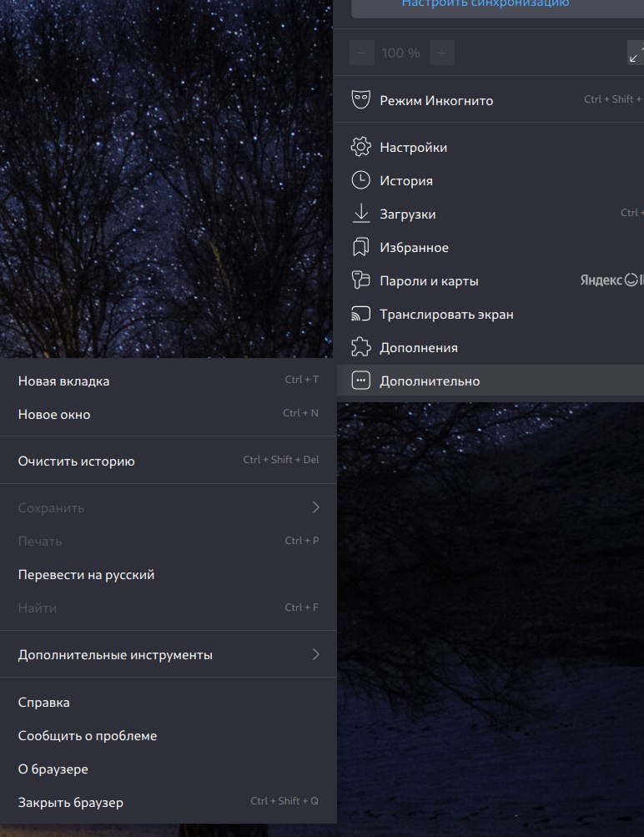Click the 100 % zoom level value

[x=400, y=53]
